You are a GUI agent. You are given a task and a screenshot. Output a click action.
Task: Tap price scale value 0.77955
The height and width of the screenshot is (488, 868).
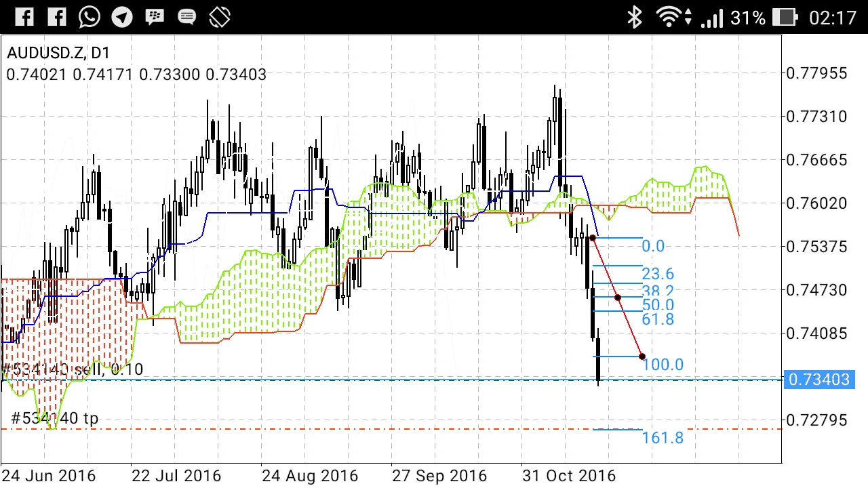[x=816, y=73]
